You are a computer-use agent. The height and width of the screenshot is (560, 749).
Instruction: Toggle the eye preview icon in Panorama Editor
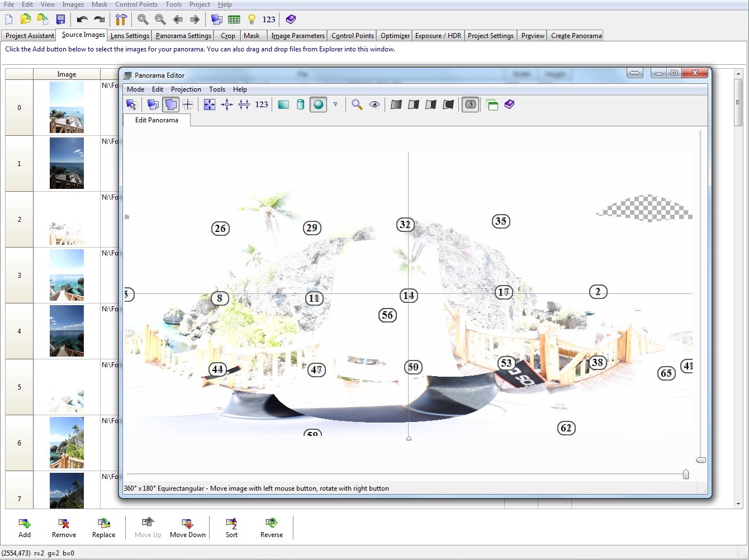point(374,105)
